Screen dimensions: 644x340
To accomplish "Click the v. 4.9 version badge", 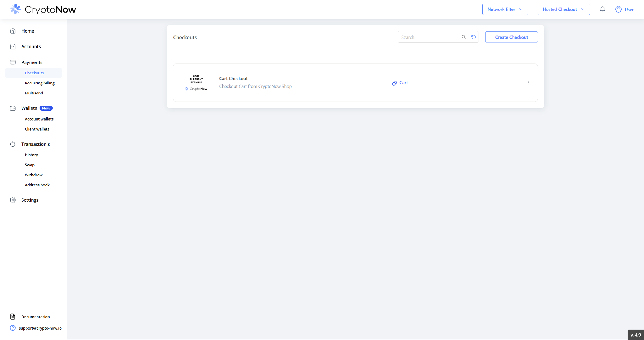I will click(636, 335).
